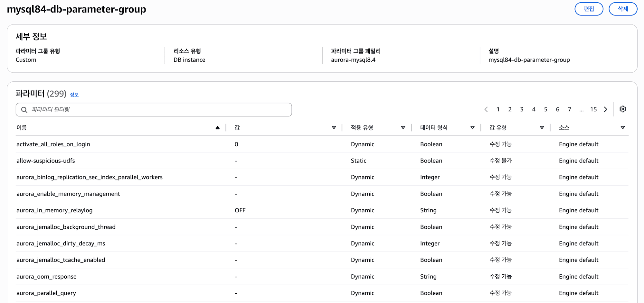Click value 0 of activate_all_roles_on_login

point(236,144)
